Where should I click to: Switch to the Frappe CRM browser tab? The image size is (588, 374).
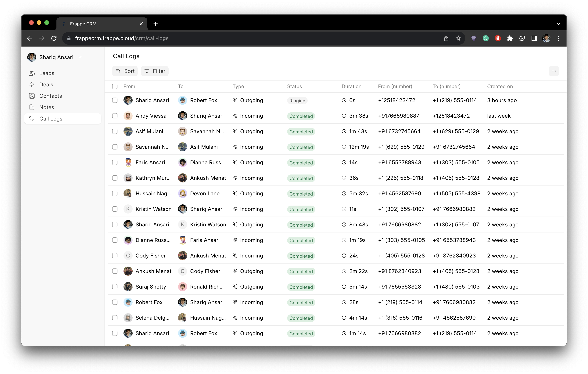pyautogui.click(x=83, y=24)
